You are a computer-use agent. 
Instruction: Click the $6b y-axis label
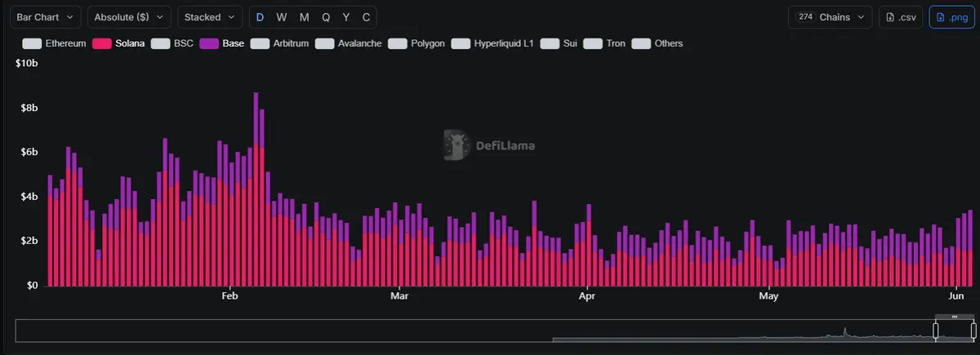tap(29, 152)
